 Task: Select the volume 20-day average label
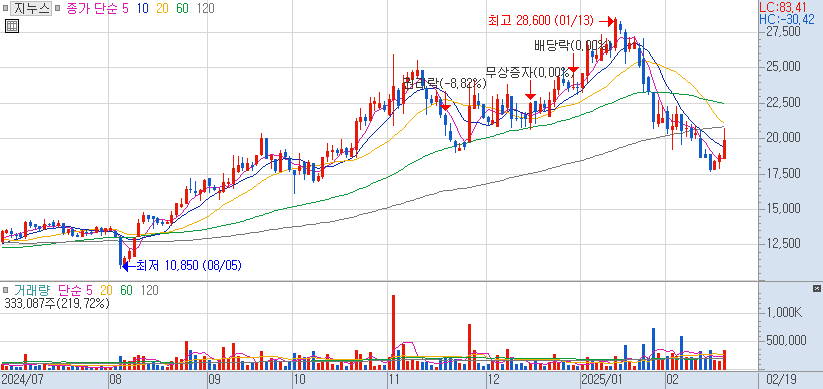tap(107, 290)
